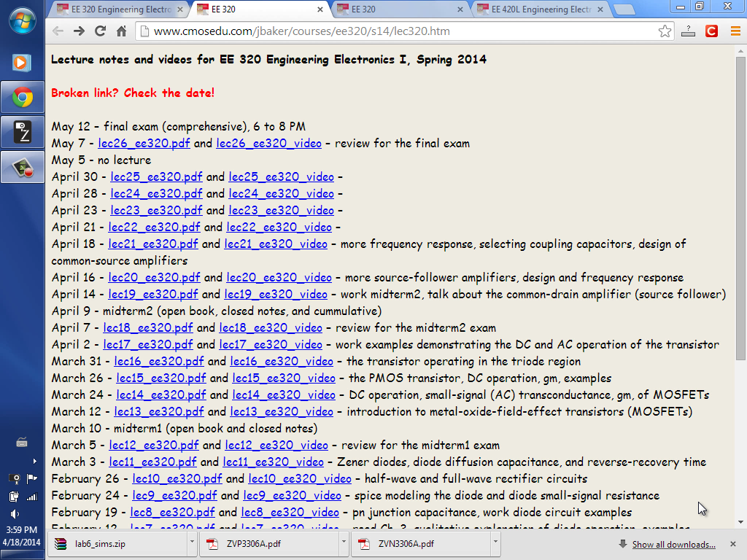Click scrollbar down arrow
747x560 pixels.
[740, 522]
